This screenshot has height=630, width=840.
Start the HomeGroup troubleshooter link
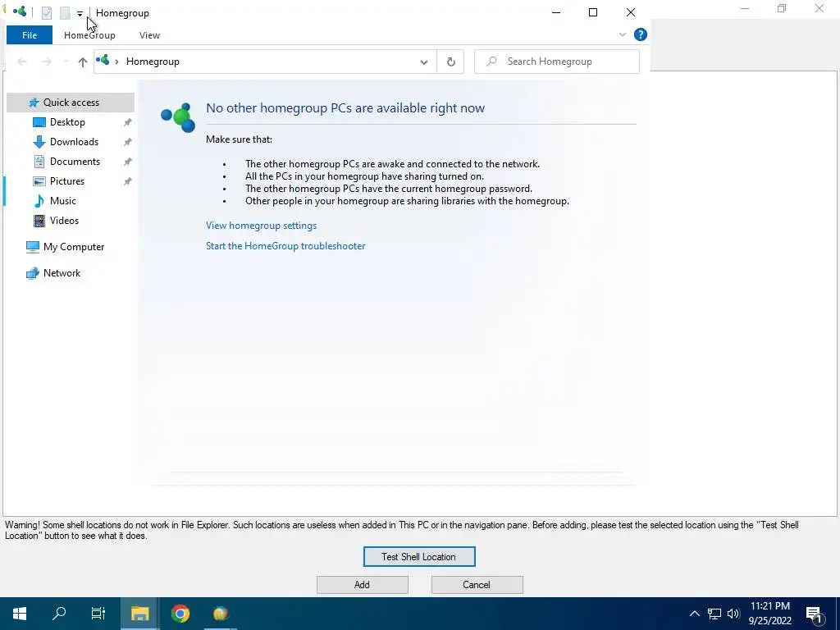pos(285,246)
